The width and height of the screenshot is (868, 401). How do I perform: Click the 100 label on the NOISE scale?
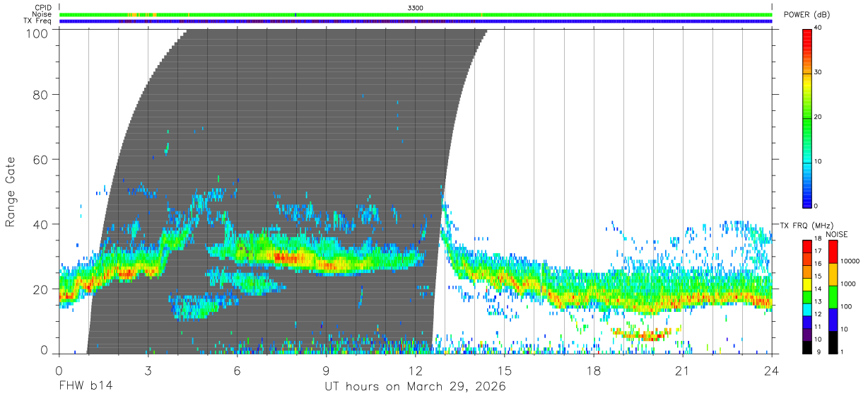point(847,306)
